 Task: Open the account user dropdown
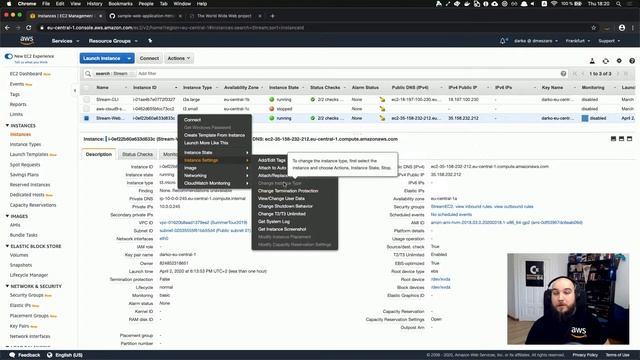[x=536, y=41]
